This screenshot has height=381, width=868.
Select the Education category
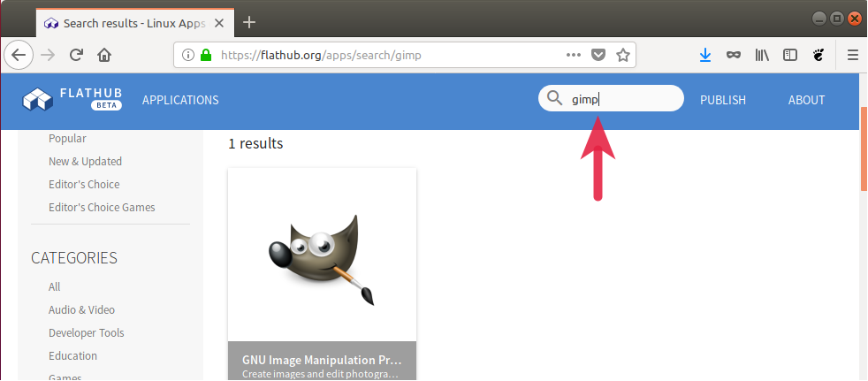72,355
